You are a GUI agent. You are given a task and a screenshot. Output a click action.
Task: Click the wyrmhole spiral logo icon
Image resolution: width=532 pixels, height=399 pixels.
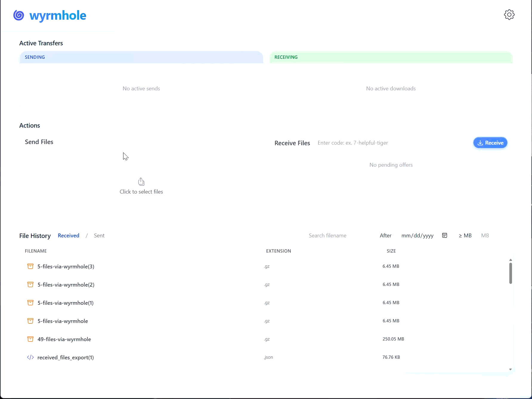point(19,15)
